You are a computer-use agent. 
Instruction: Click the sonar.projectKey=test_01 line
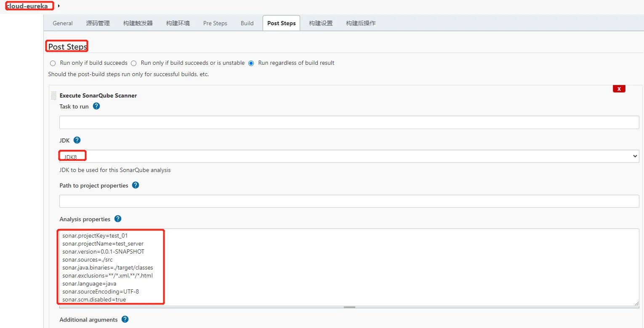[x=95, y=235]
